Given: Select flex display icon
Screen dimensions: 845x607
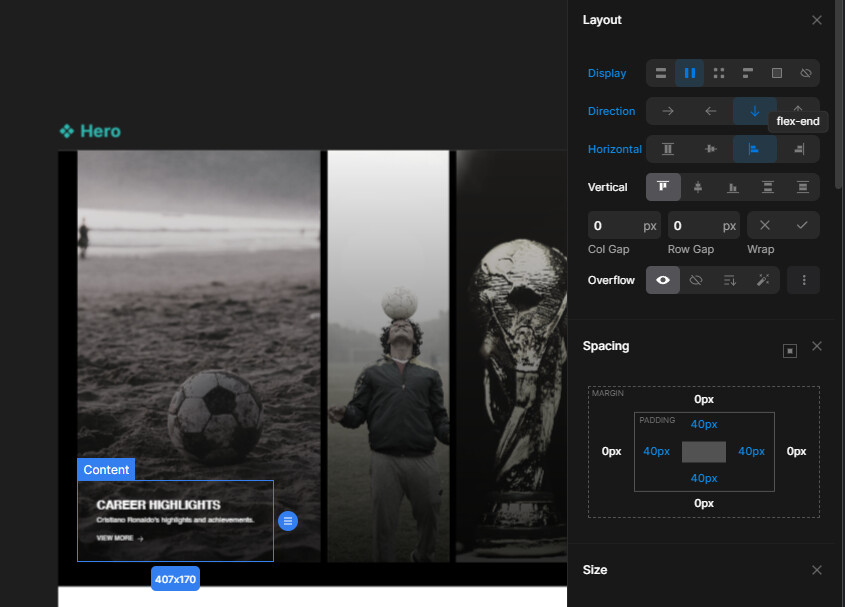Looking at the screenshot, I should (689, 73).
